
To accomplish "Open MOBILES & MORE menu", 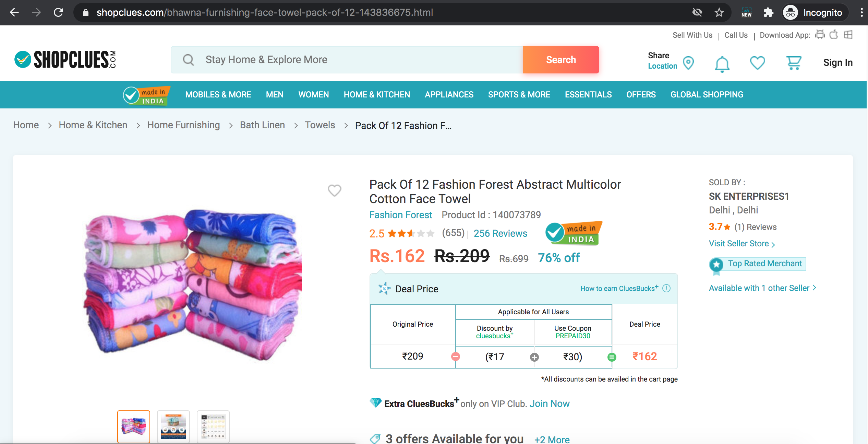I will coord(218,95).
